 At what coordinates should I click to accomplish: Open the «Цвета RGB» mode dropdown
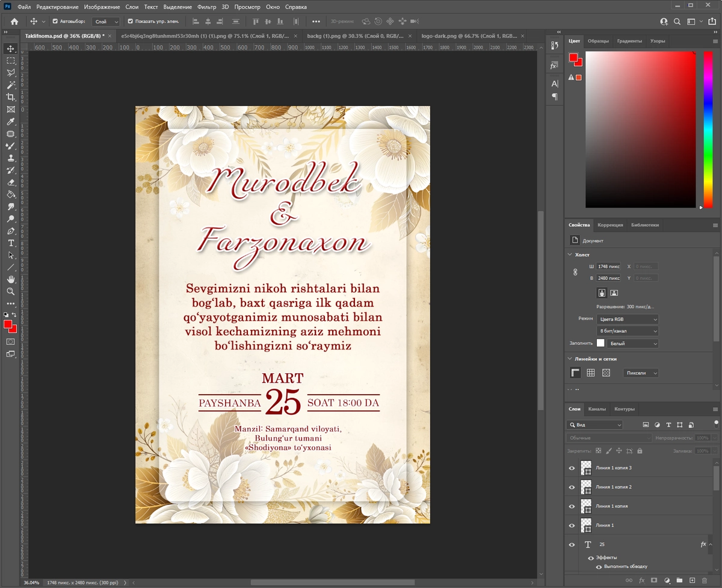click(628, 319)
